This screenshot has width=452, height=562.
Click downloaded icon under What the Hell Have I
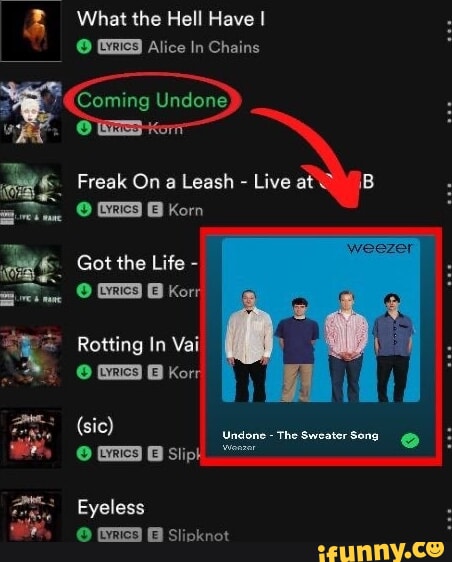coord(84,47)
